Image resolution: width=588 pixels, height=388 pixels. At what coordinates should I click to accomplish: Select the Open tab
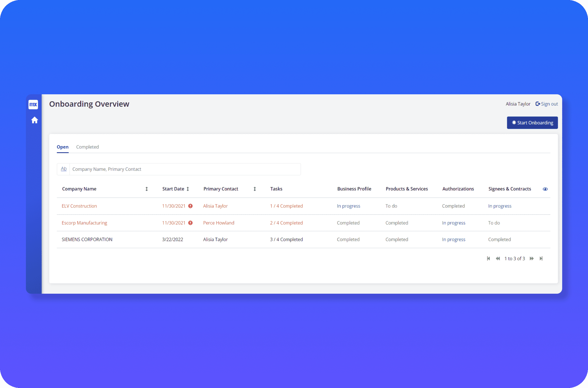click(63, 147)
